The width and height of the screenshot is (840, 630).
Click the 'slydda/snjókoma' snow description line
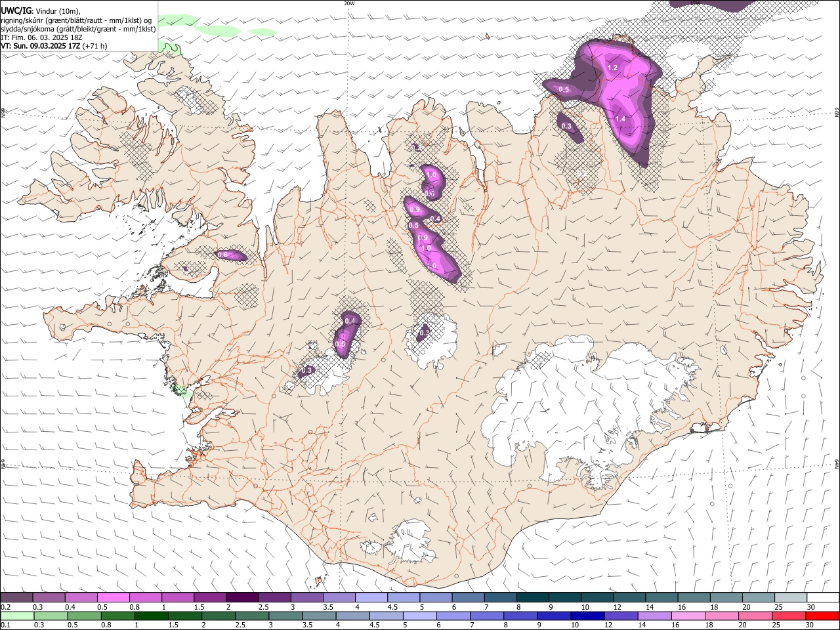pyautogui.click(x=78, y=29)
